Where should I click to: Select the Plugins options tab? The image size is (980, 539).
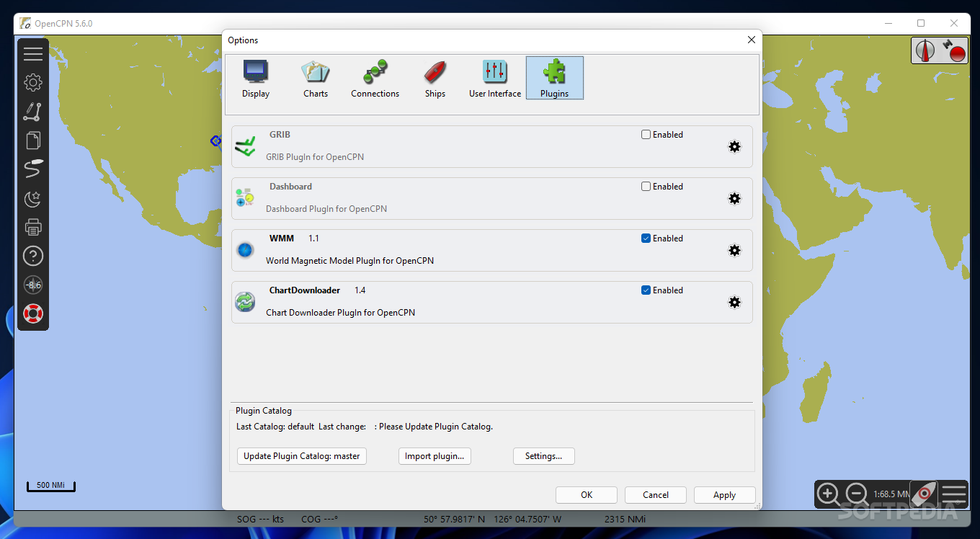click(555, 79)
